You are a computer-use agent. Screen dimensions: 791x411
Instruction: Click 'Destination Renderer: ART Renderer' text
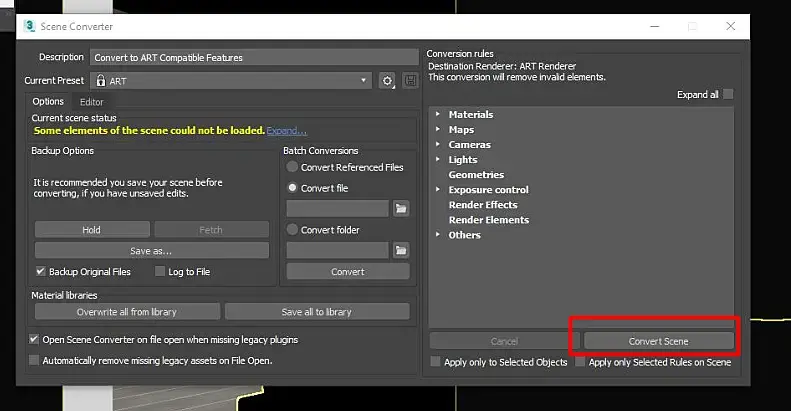pyautogui.click(x=502, y=66)
